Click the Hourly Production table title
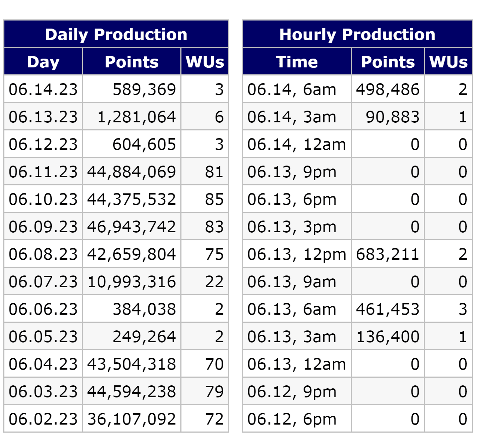The height and width of the screenshot is (448, 485). [x=357, y=34]
